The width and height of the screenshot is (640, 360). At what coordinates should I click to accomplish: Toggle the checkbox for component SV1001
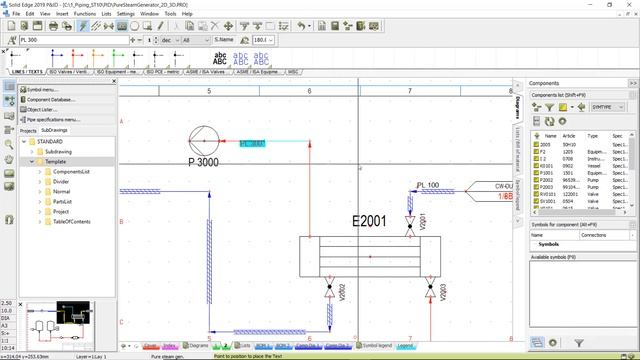point(536,201)
